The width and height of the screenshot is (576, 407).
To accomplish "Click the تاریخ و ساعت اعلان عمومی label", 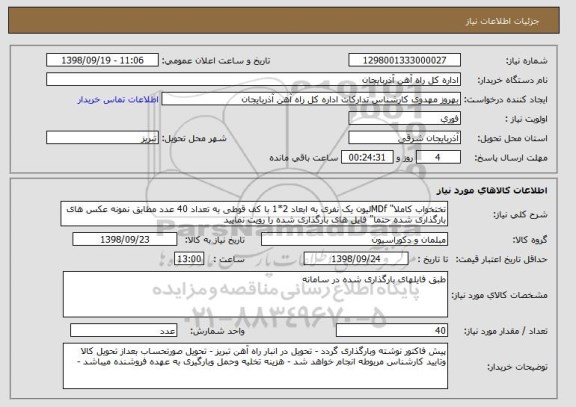I will click(x=216, y=61).
